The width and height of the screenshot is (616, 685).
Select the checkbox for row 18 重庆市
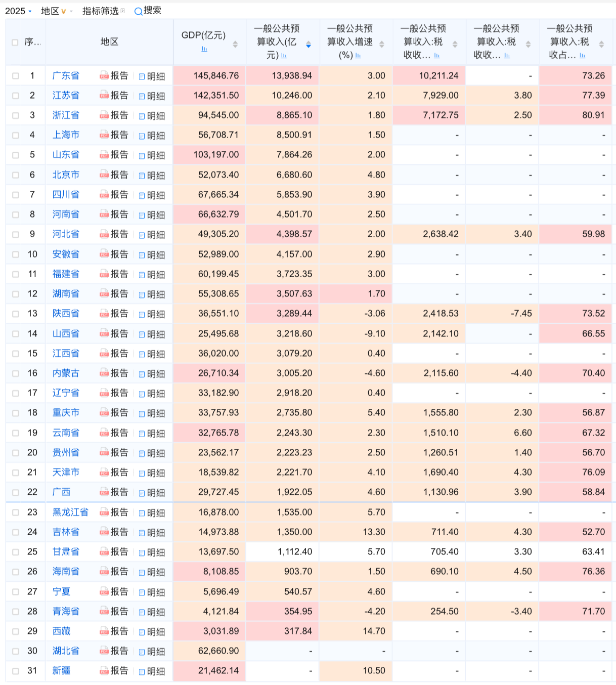coord(16,413)
